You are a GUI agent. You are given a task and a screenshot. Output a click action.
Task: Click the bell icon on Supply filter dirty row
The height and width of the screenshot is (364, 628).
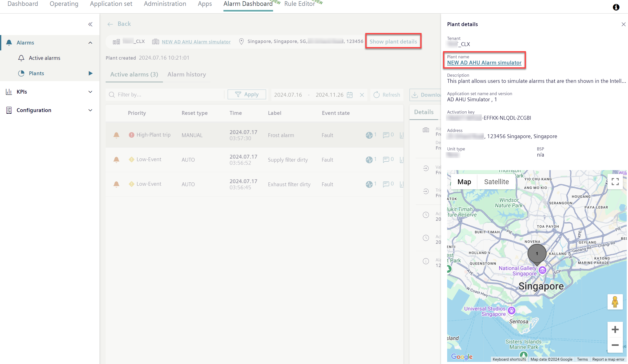(116, 160)
